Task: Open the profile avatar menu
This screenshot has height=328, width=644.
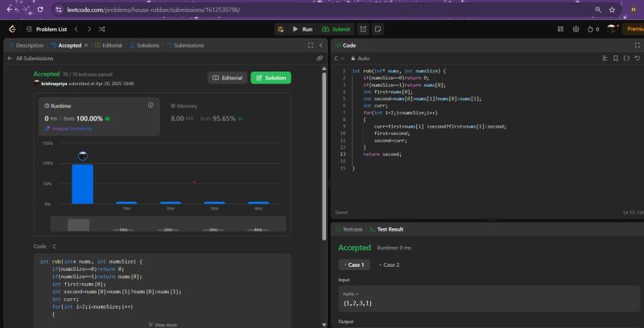Action: [612, 29]
